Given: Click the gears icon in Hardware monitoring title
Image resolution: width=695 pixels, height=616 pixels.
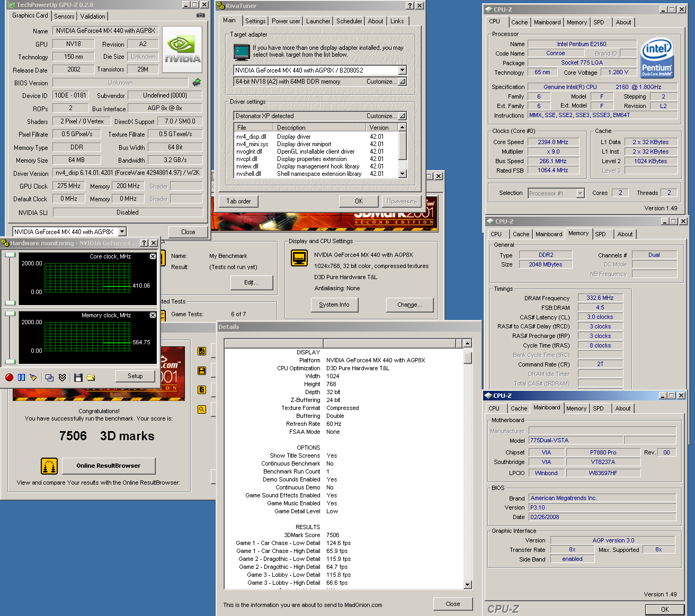Looking at the screenshot, I should click(x=5, y=243).
